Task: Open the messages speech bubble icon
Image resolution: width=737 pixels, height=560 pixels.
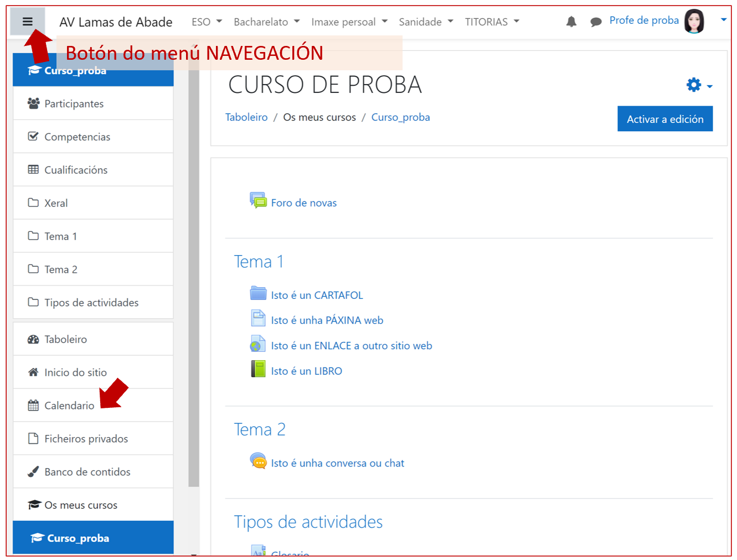Action: (596, 22)
